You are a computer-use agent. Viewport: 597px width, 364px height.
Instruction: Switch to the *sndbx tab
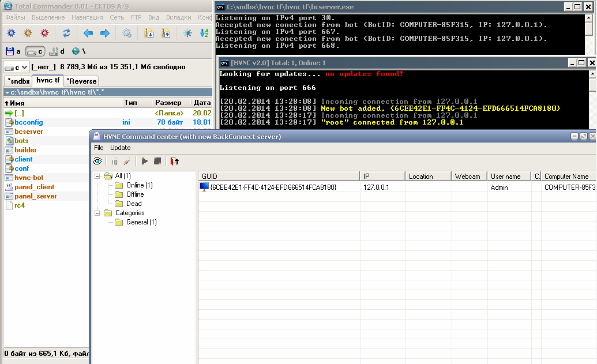18,81
